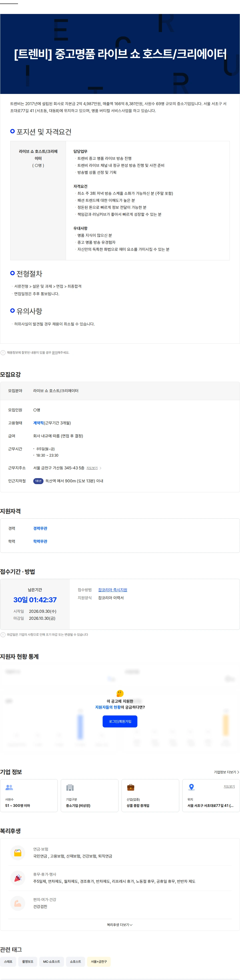
Task: Click the 기업구분 building icon
Action: (70, 787)
